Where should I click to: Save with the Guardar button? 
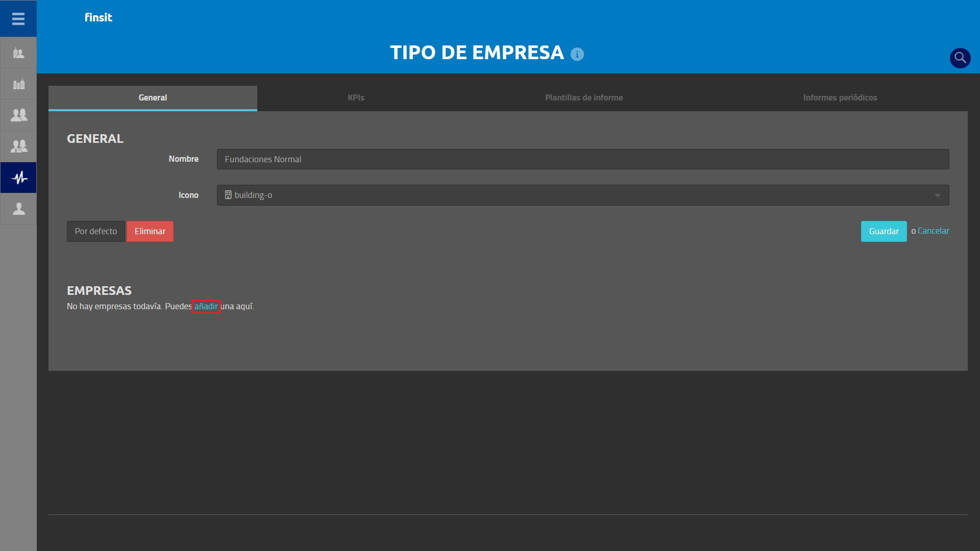coord(884,232)
